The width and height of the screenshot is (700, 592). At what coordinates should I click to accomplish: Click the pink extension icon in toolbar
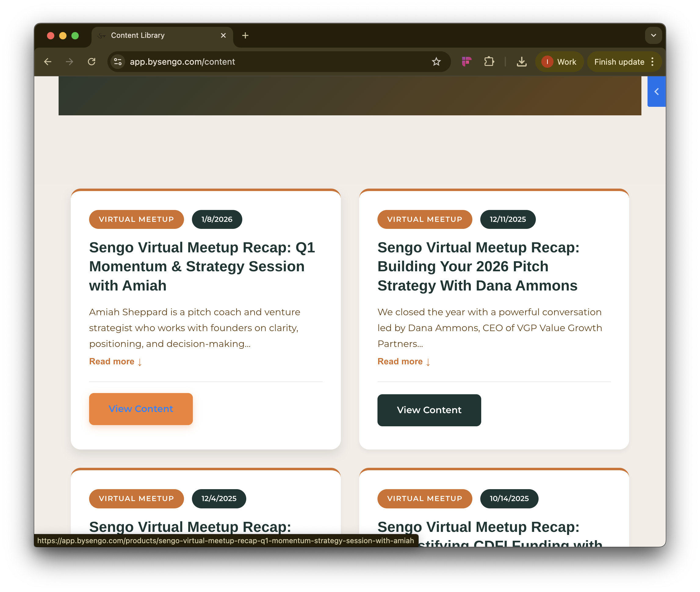coord(467,62)
